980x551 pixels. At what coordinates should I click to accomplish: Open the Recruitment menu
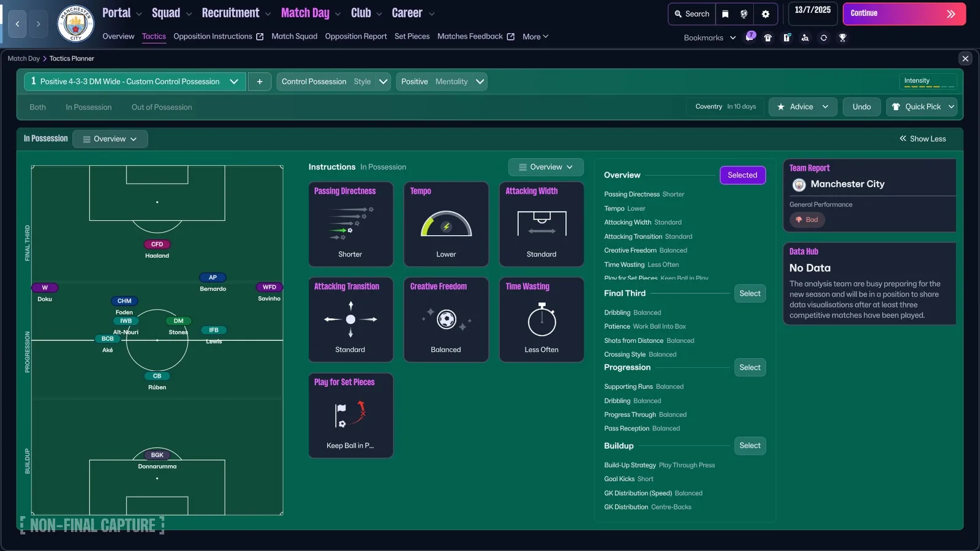click(x=236, y=13)
